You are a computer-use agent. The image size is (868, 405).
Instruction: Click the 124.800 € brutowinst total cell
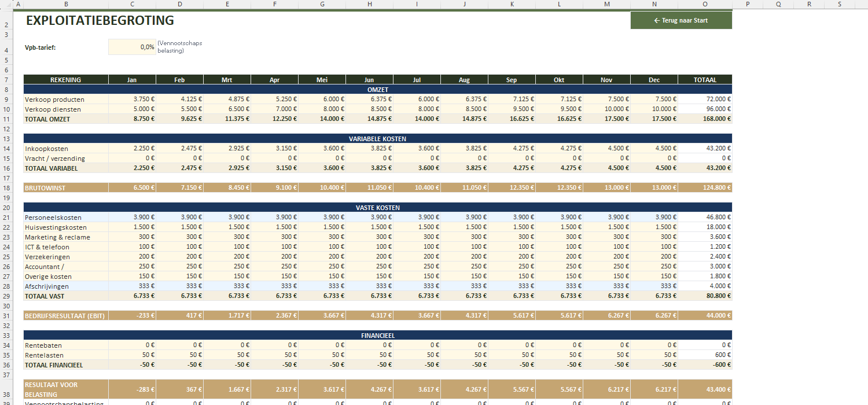click(705, 187)
